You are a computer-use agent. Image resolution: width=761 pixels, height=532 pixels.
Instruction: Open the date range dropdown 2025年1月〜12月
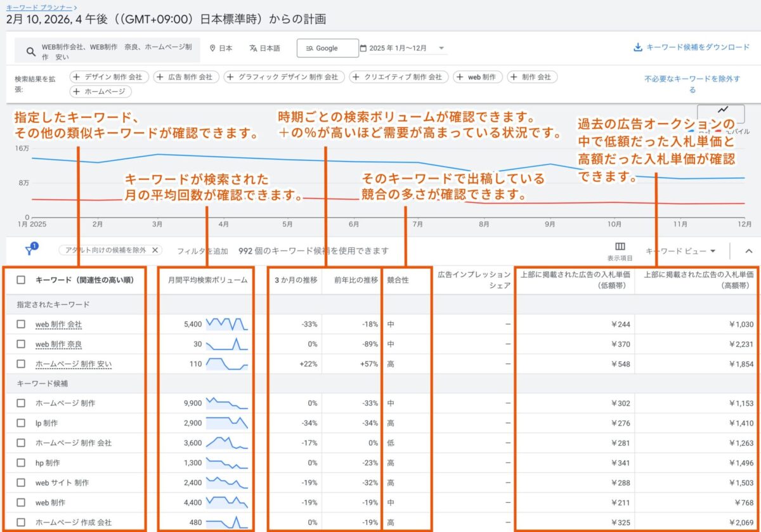[441, 48]
